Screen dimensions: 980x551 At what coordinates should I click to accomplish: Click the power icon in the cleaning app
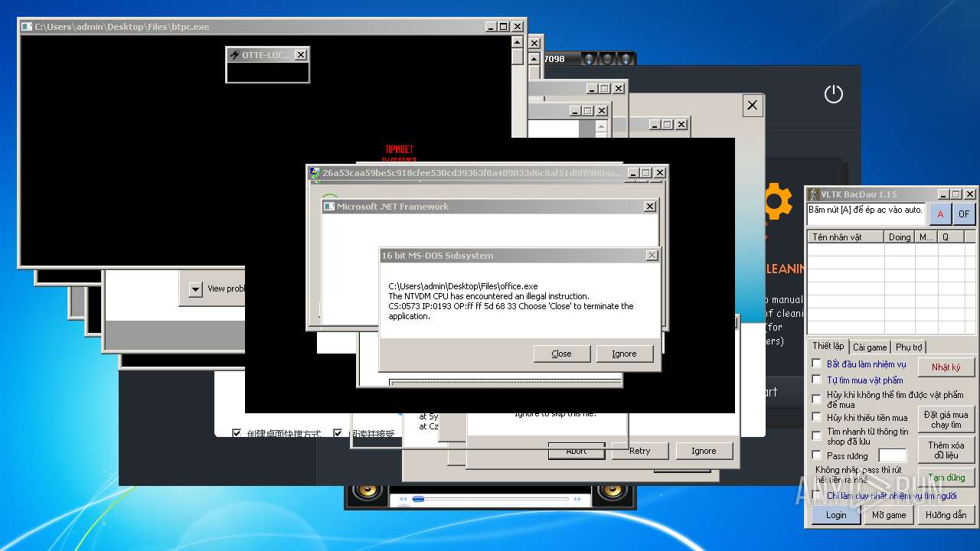[833, 94]
